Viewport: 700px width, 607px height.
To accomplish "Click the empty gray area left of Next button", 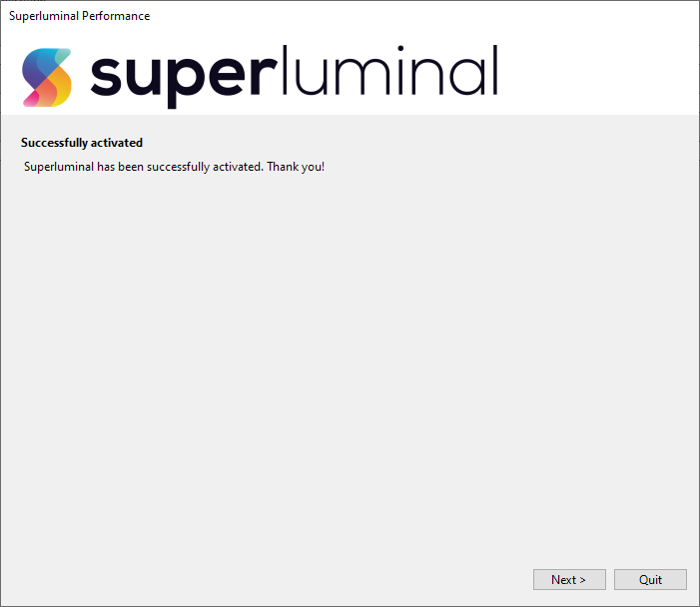I will (300, 579).
